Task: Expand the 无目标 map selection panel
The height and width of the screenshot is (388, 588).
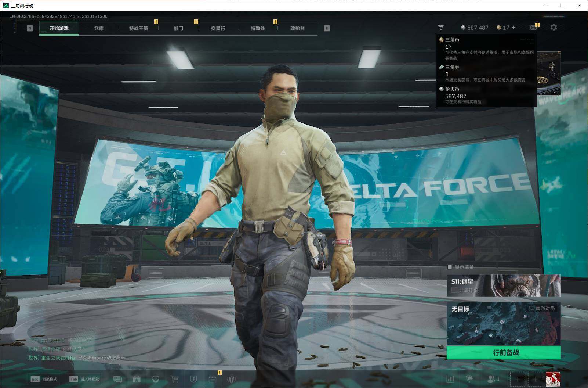Action: [504, 324]
